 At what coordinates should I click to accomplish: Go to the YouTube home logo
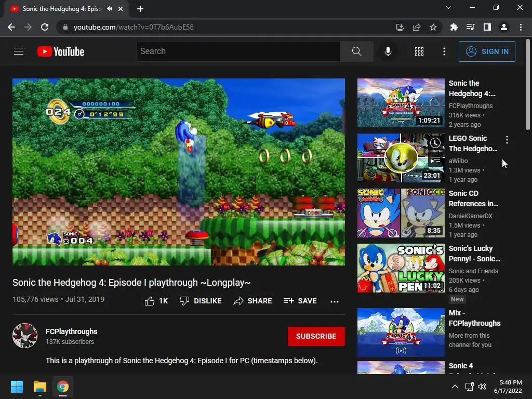[61, 51]
